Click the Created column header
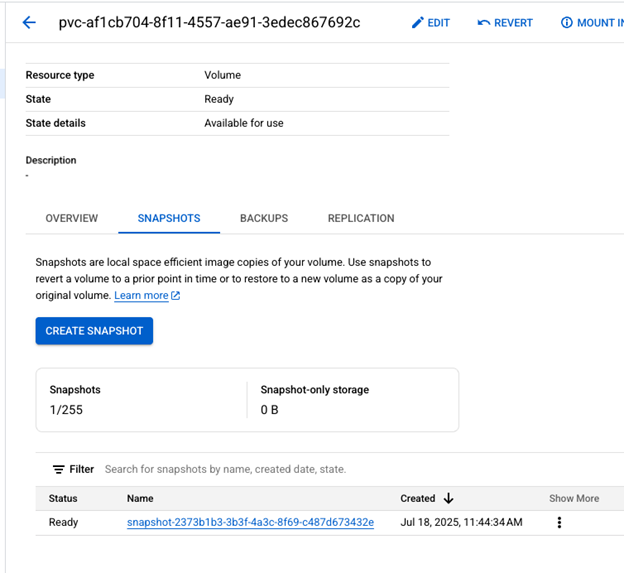 (x=418, y=498)
